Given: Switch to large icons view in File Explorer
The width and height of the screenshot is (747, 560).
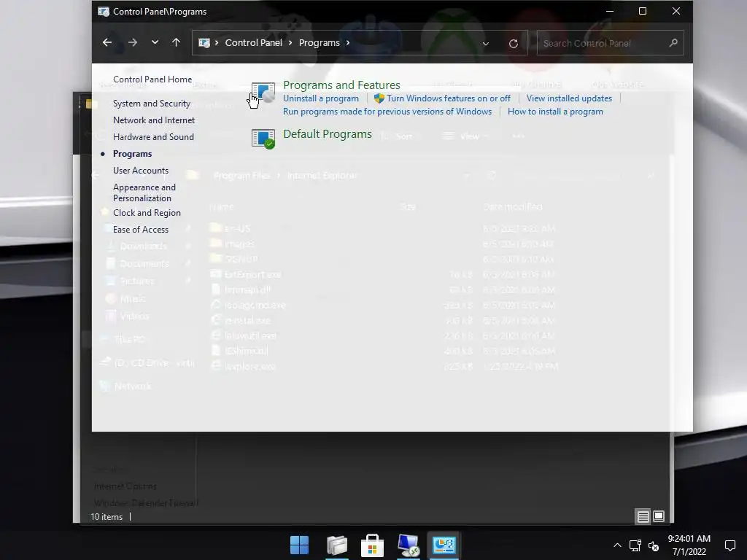Looking at the screenshot, I should coord(659,516).
